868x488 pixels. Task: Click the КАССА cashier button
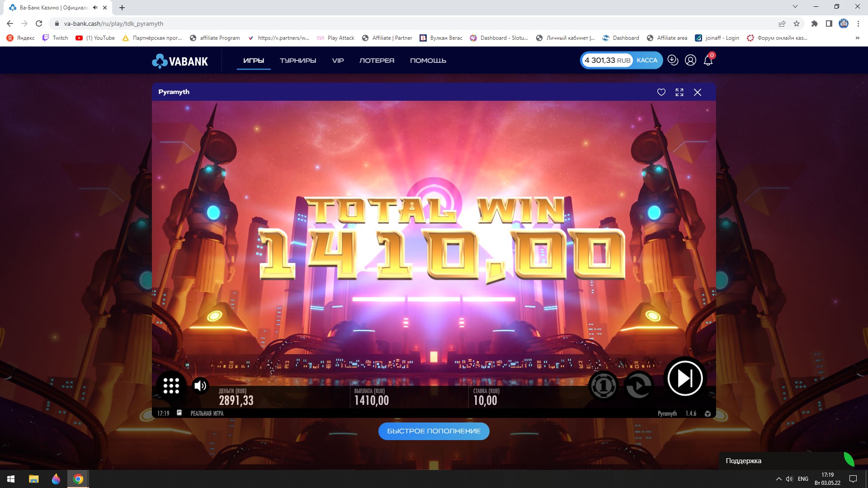[x=647, y=60]
